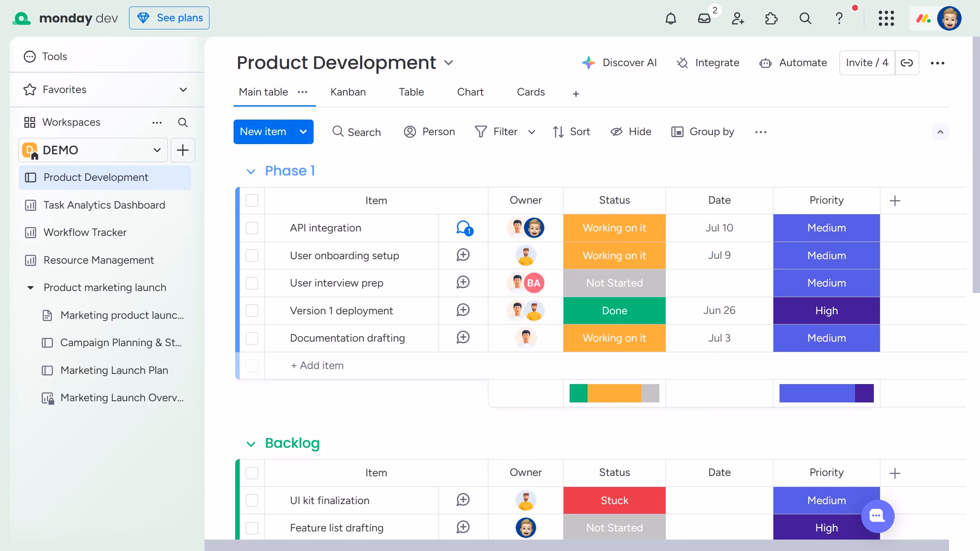Open the workspaces search magnifier
This screenshot has height=551, width=980.
[x=183, y=122]
